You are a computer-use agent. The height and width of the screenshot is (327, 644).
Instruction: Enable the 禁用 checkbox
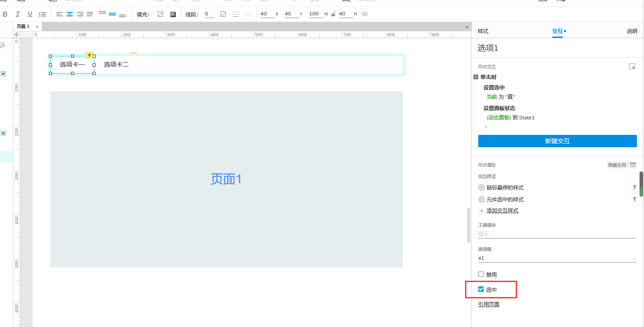(x=481, y=274)
